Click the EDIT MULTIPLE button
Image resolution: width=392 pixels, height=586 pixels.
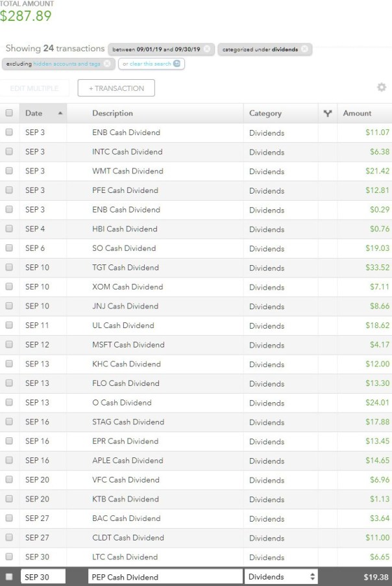click(34, 88)
